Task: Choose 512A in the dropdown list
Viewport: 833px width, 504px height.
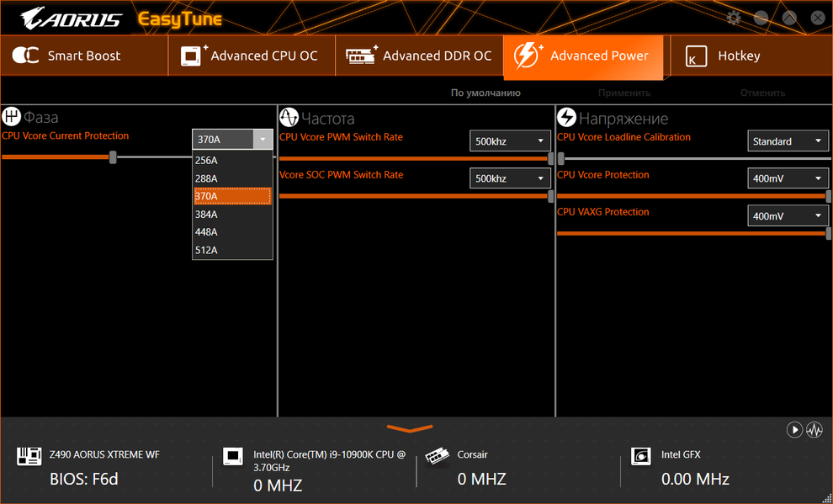Action: pyautogui.click(x=233, y=250)
